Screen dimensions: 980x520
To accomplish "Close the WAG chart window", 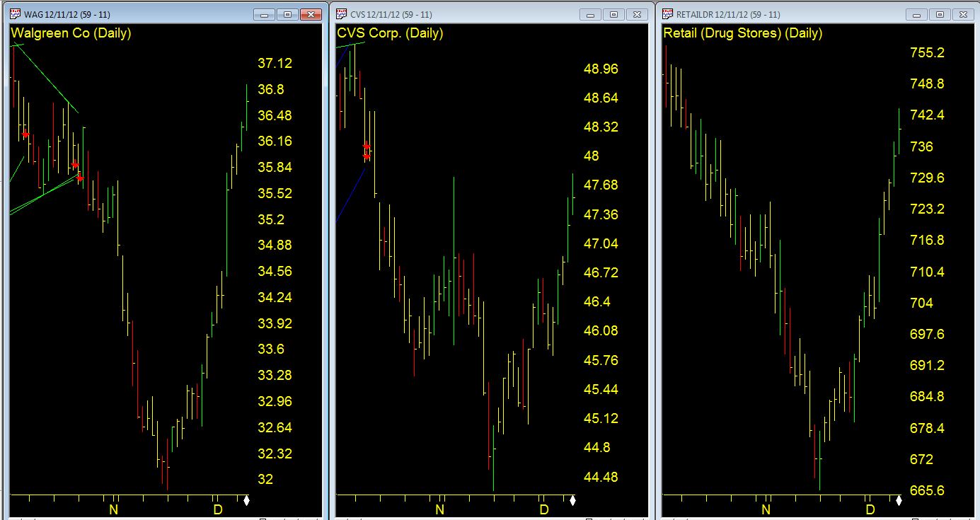I will point(311,14).
